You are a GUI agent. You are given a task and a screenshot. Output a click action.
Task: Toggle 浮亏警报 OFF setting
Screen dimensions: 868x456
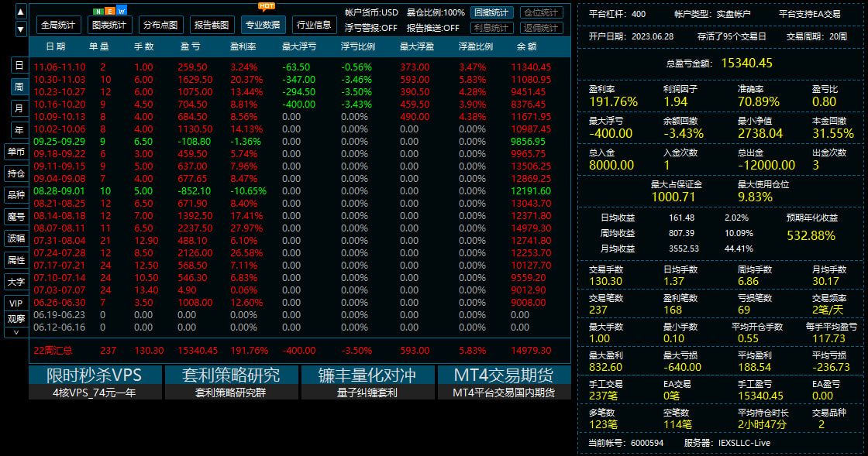[371, 28]
